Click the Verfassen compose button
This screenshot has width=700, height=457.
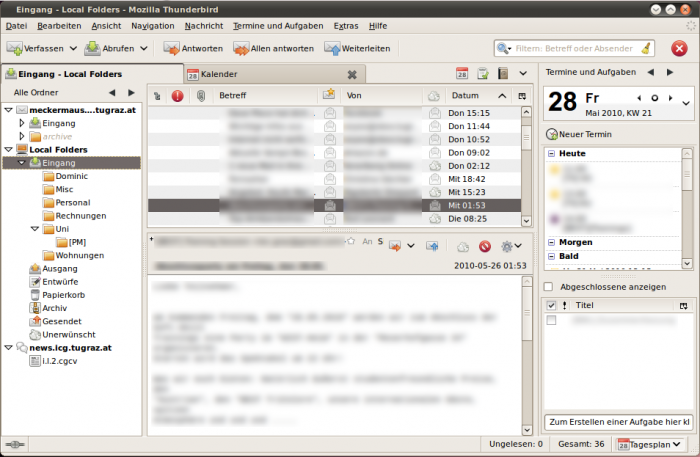(35, 48)
